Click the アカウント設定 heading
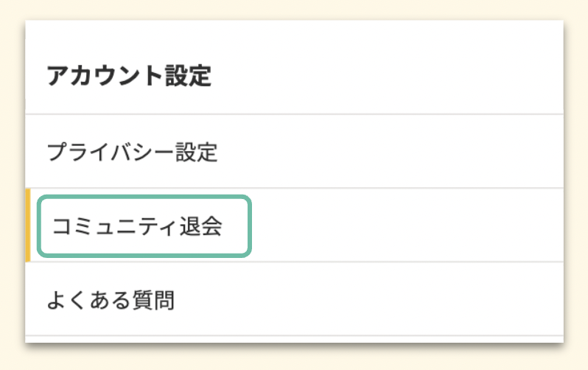The height and width of the screenshot is (370, 588). [129, 76]
